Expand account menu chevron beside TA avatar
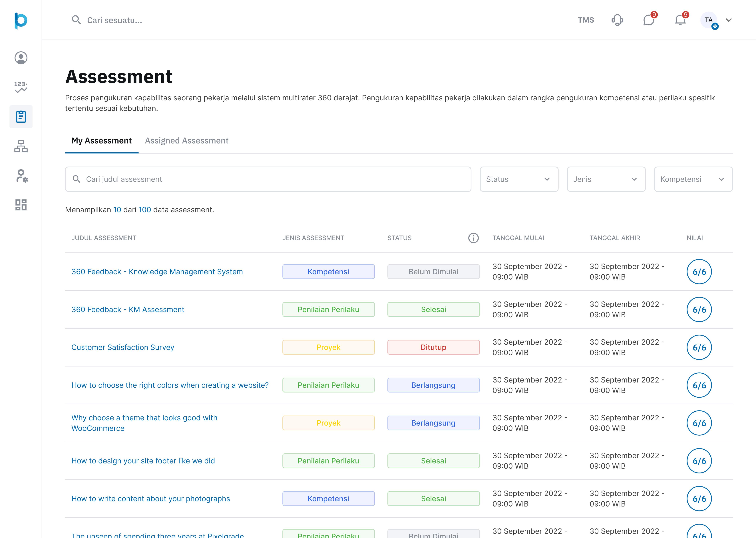 coord(729,20)
